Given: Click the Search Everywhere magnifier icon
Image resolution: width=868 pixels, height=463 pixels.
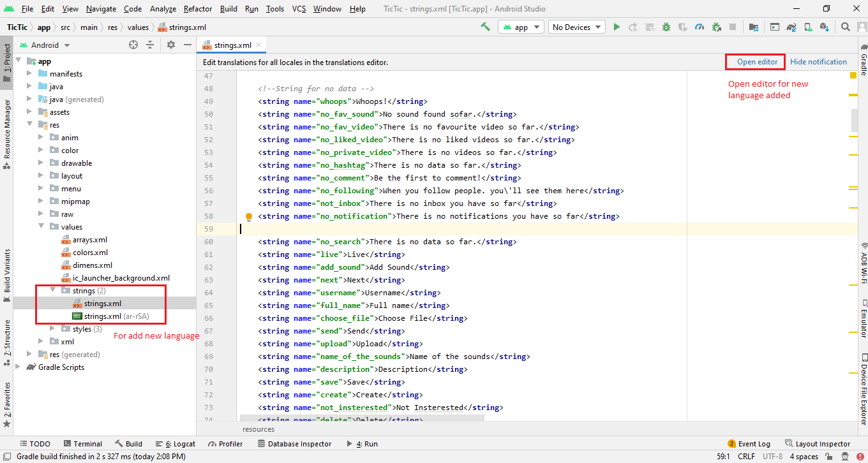Looking at the screenshot, I should [846, 27].
